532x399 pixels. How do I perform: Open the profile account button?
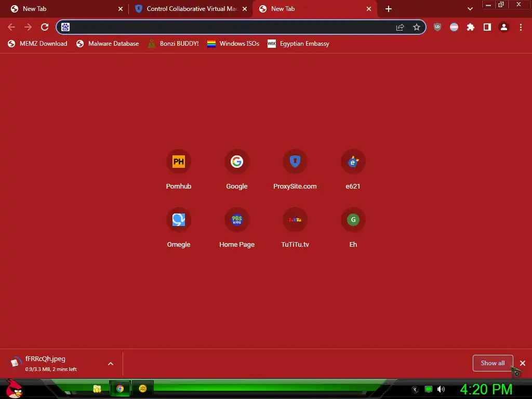504,27
